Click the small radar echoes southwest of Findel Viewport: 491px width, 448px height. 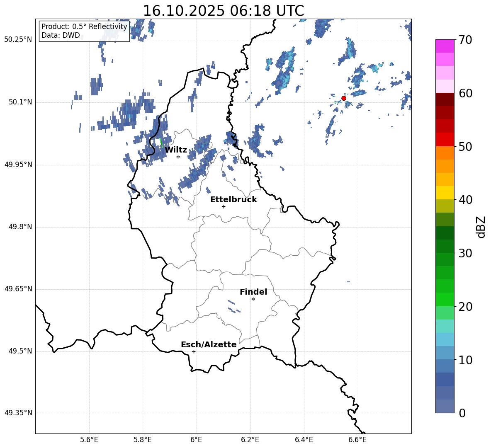point(233,306)
